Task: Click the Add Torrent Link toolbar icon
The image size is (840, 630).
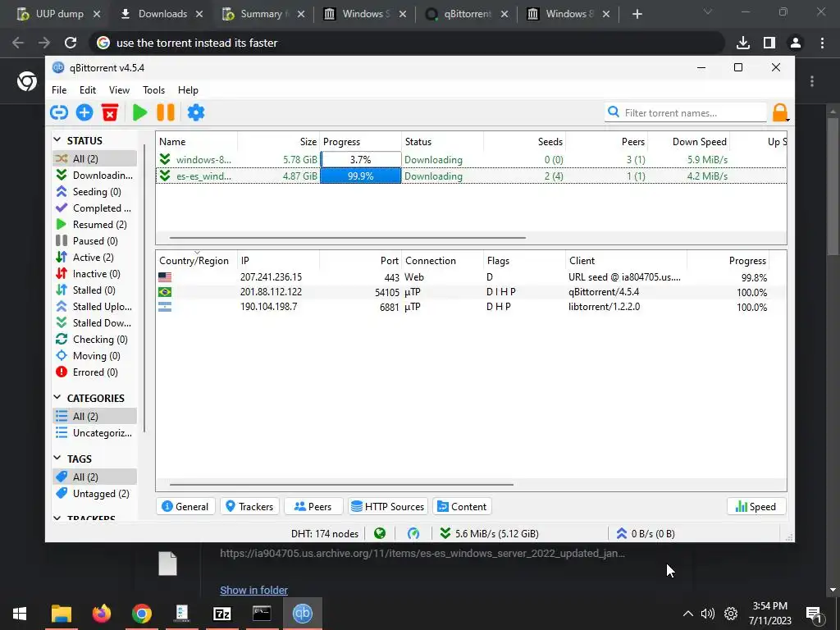Action: 59,112
